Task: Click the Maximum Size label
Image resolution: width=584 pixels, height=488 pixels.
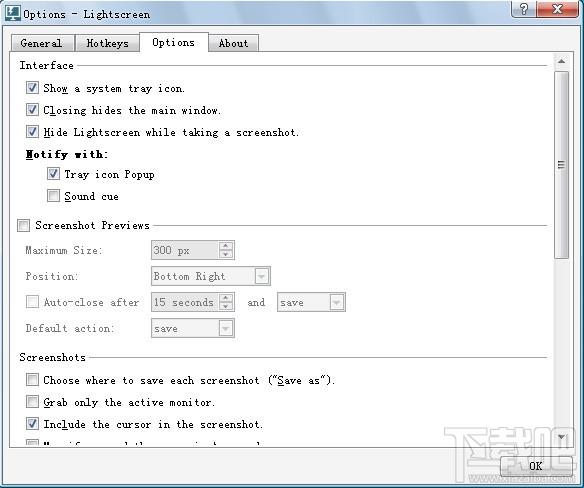Action: click(x=63, y=250)
